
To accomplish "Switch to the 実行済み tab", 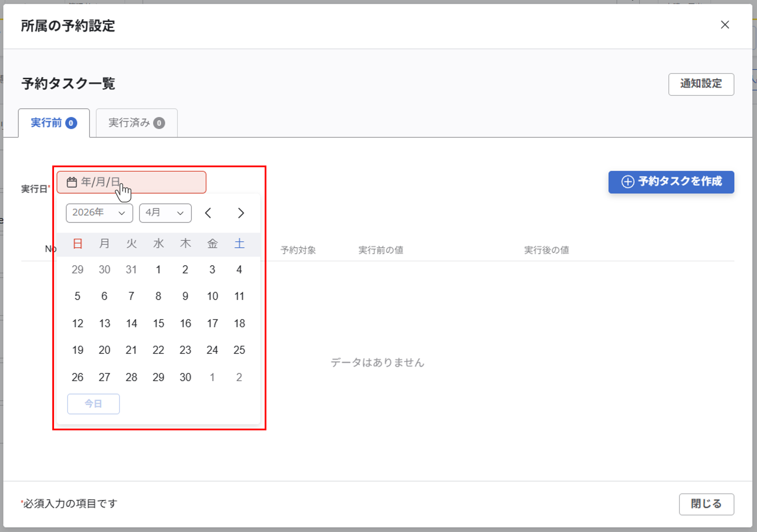I will [136, 123].
